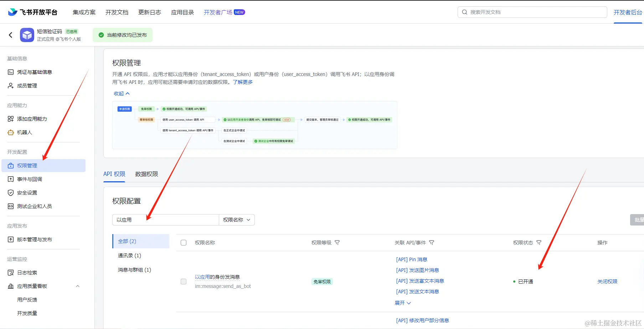Viewport: 644px width, 329px height.
Task: Click the 安全设置 shield icon
Action: (x=11, y=193)
